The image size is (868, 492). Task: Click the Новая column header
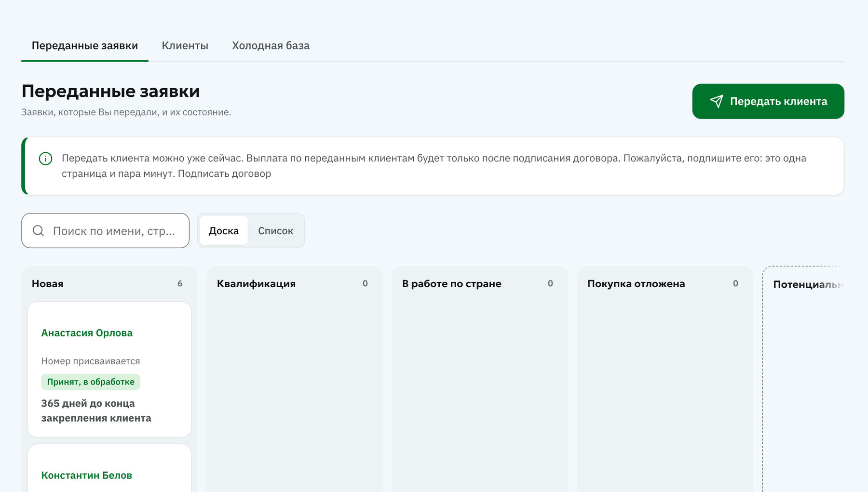tap(48, 284)
